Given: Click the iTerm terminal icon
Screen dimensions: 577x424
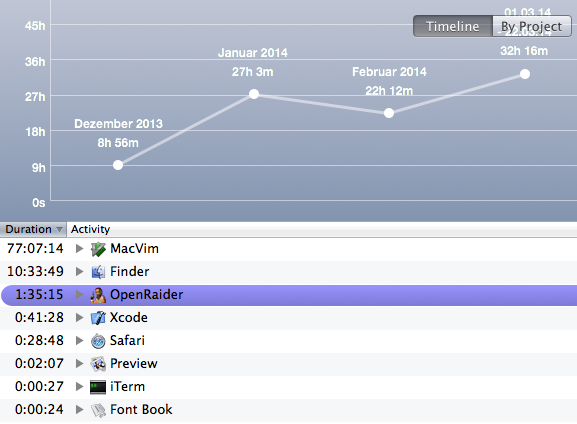Looking at the screenshot, I should pos(98,387).
